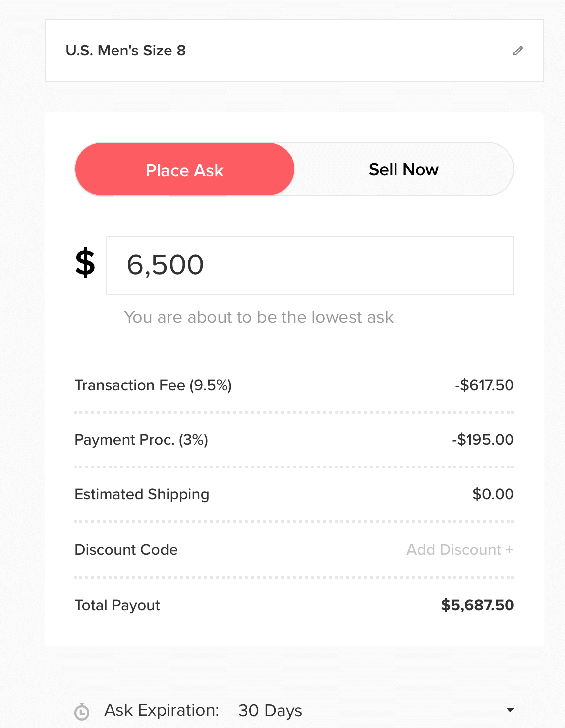This screenshot has width=565, height=728.
Task: Click the Payment Proc. (3%) label
Action: pos(141,440)
